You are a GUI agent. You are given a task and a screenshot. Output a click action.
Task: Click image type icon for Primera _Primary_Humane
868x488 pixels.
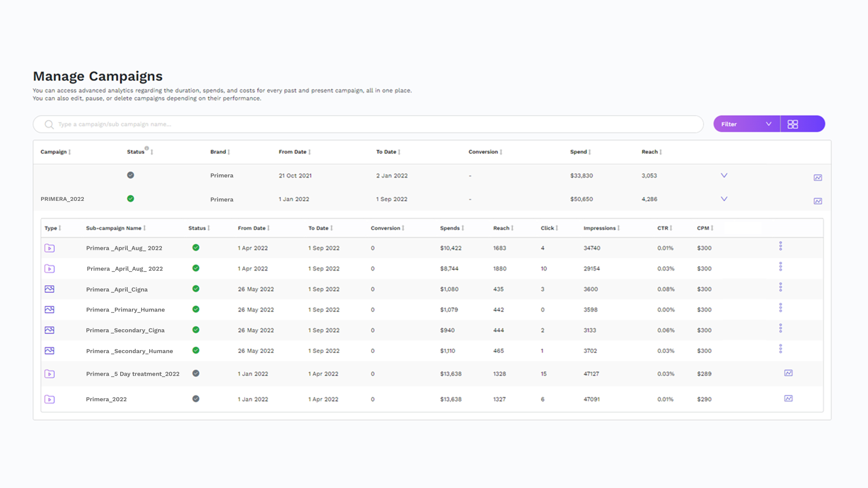click(49, 310)
